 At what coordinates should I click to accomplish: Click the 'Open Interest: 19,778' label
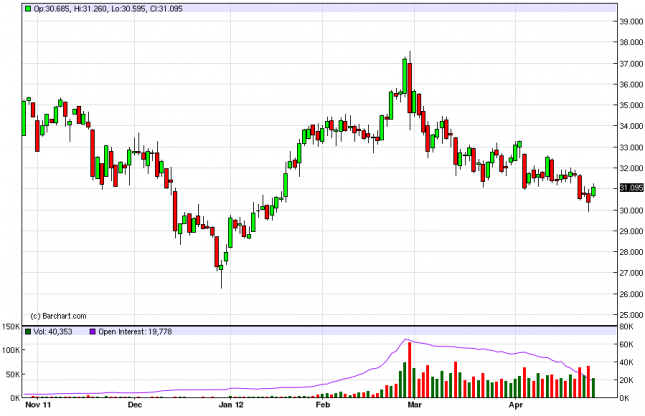click(135, 331)
